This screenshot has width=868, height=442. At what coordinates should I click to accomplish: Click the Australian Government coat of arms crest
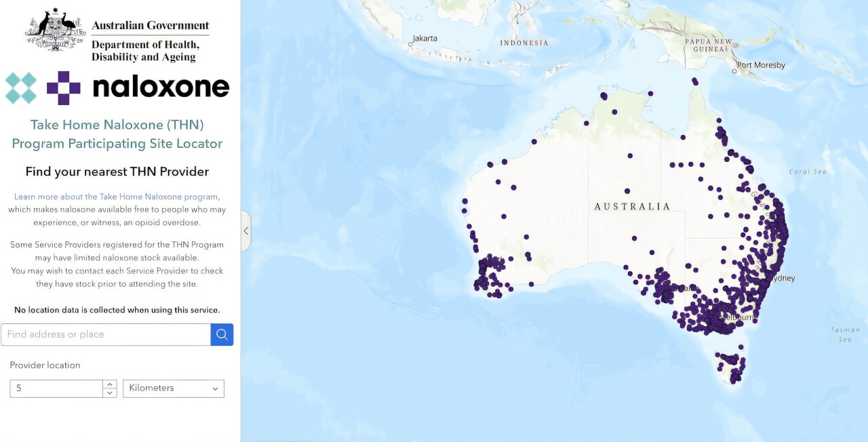51,31
